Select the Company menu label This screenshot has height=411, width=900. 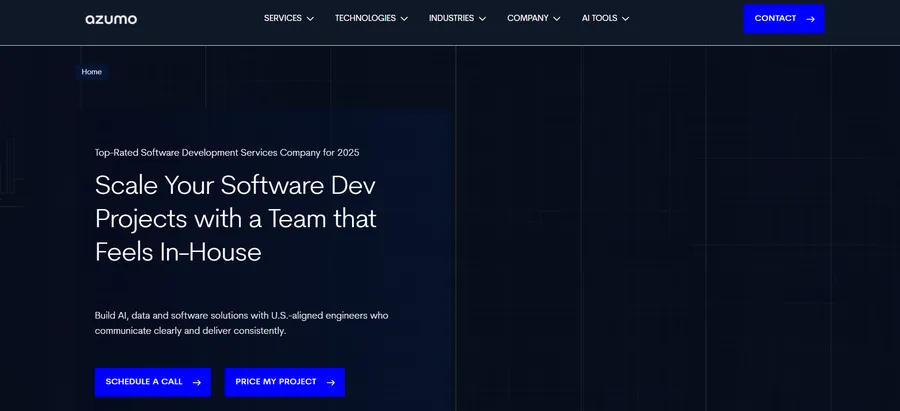[x=527, y=18]
